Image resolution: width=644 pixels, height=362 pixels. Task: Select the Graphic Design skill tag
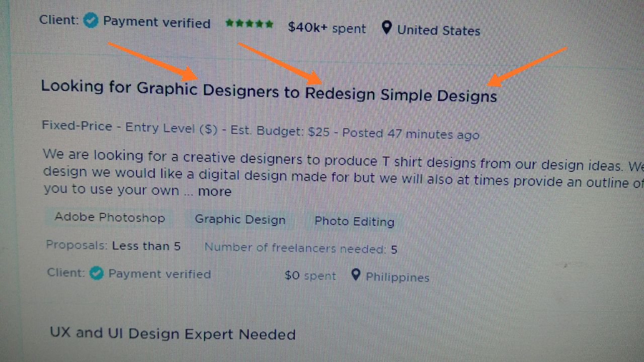tap(240, 220)
